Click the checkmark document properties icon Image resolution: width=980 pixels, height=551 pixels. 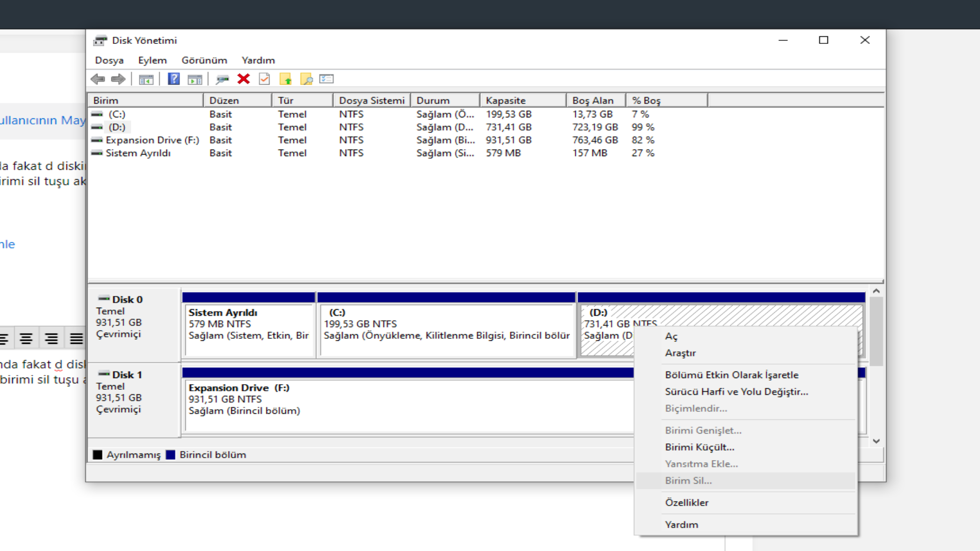[x=264, y=79]
